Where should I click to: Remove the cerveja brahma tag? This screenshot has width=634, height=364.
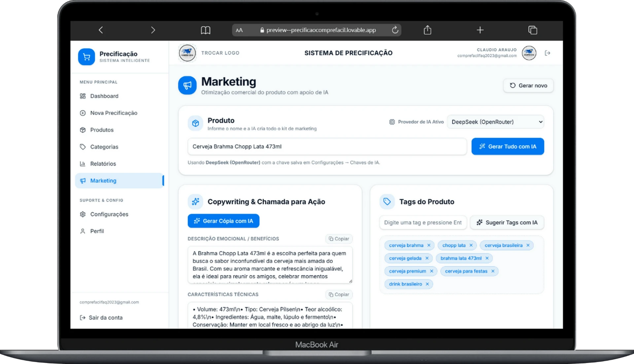pyautogui.click(x=429, y=245)
